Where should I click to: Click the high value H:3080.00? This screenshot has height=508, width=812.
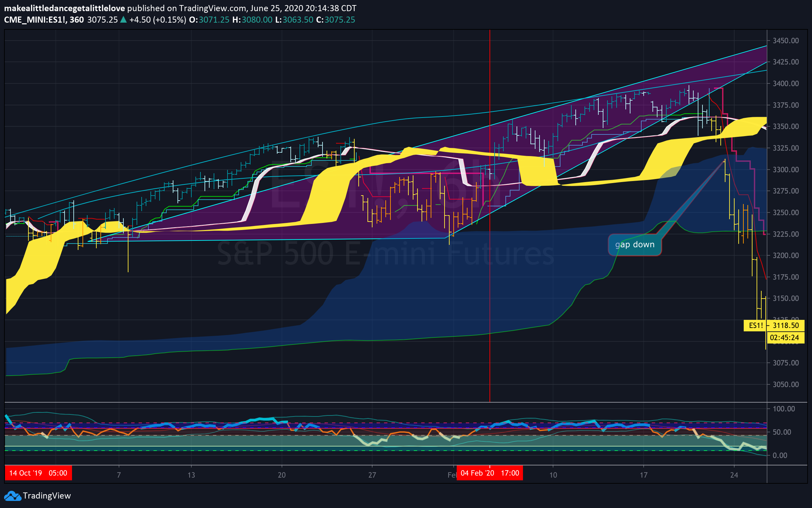coord(252,20)
